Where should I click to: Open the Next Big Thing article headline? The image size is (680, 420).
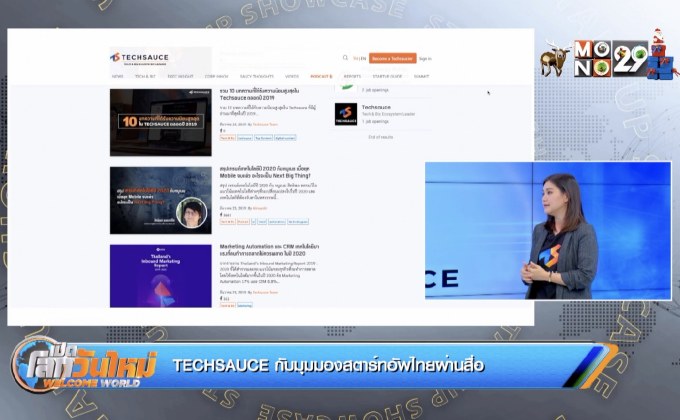tap(265, 172)
